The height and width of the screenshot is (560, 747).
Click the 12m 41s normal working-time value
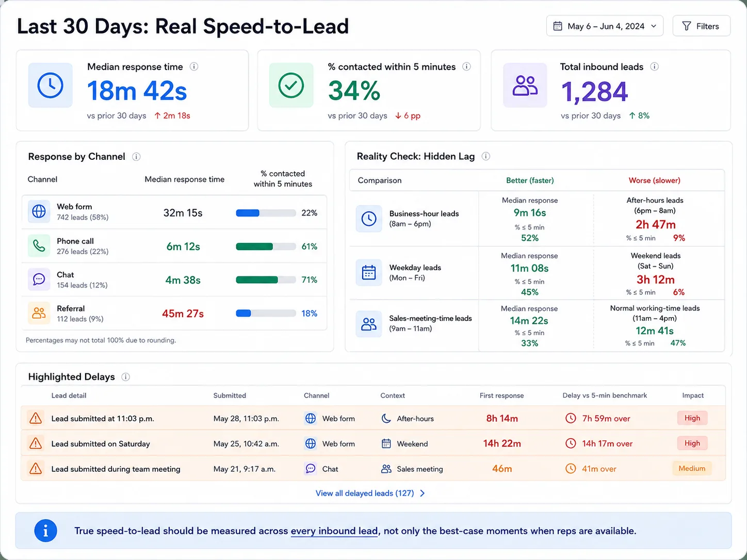pos(654,331)
